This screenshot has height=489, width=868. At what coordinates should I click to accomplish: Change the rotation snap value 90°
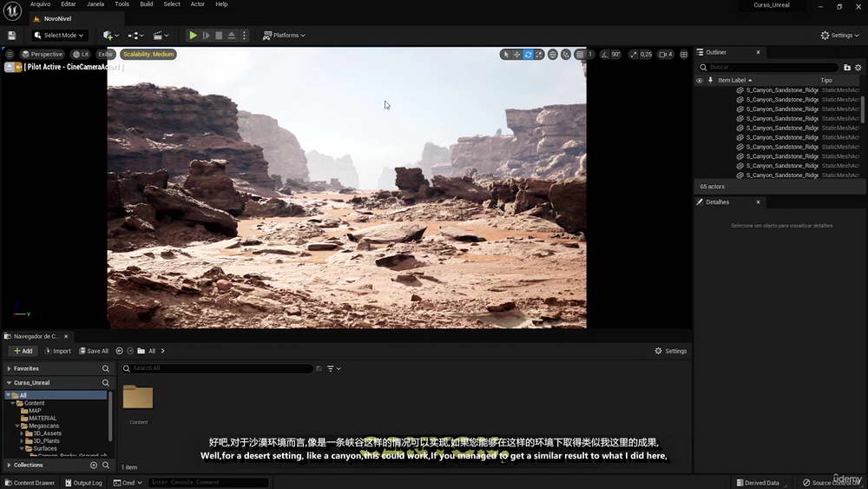point(615,54)
